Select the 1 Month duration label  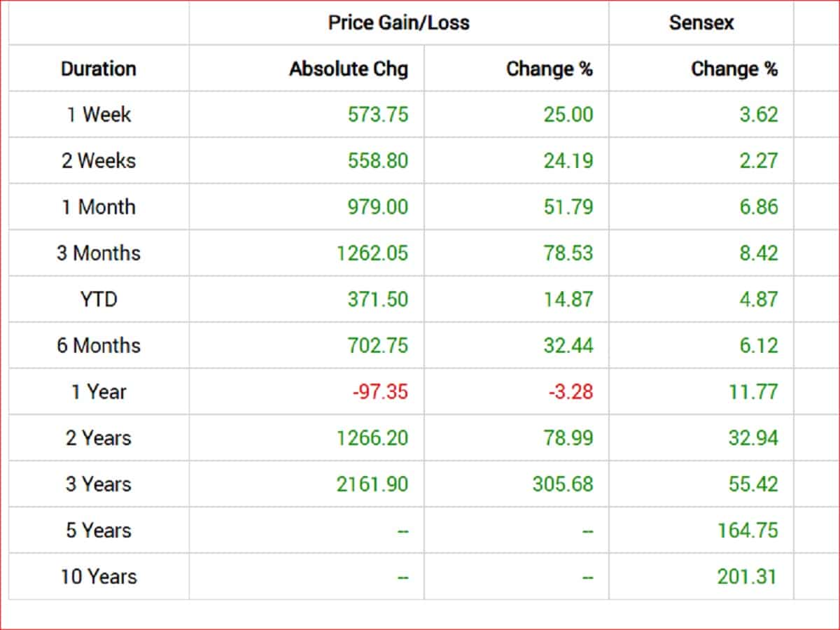point(99,207)
